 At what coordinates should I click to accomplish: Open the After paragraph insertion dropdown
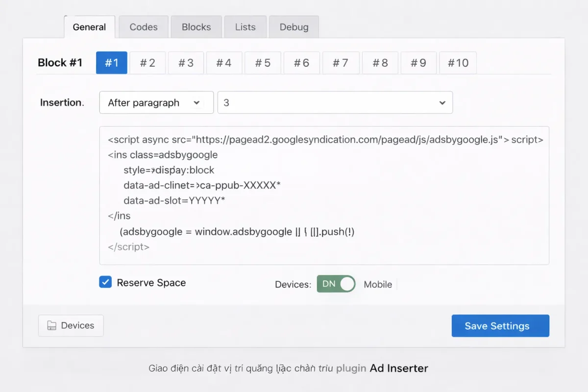point(156,103)
